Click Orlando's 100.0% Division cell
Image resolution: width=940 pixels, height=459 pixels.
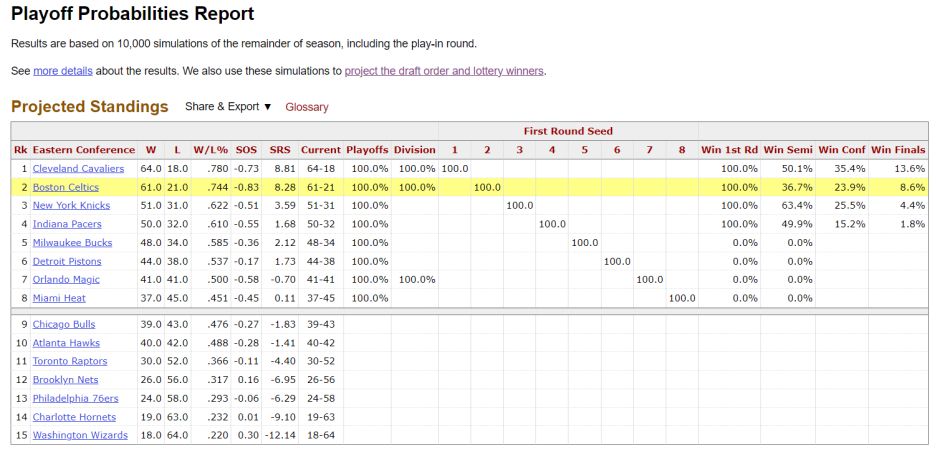click(417, 279)
